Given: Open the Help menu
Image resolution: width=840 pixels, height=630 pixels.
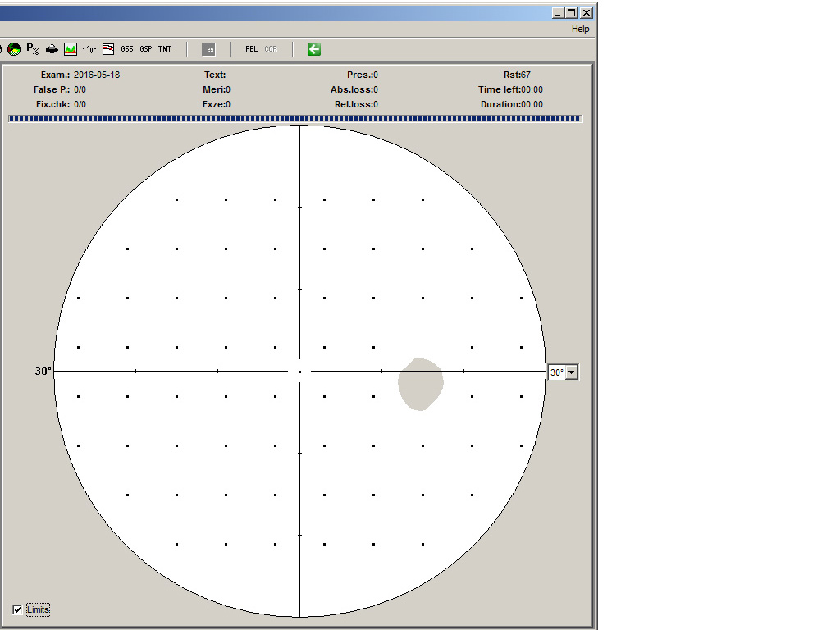Looking at the screenshot, I should (x=580, y=29).
